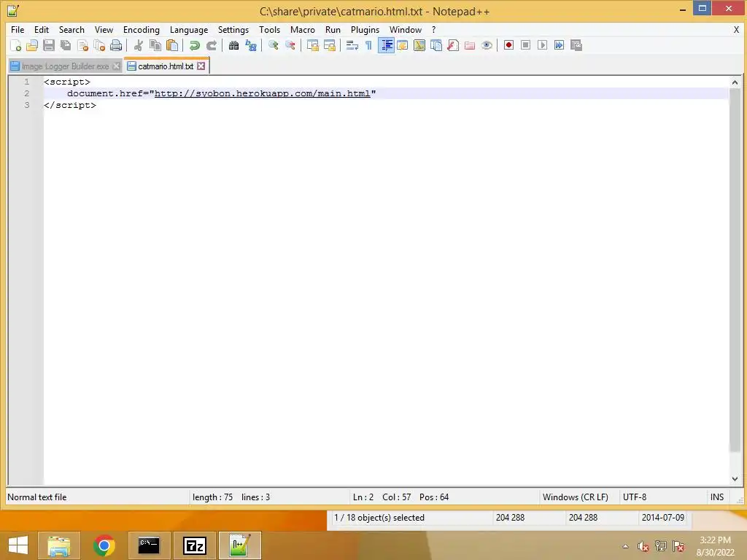Open the Encoding menu
This screenshot has width=747, height=560.
click(141, 29)
